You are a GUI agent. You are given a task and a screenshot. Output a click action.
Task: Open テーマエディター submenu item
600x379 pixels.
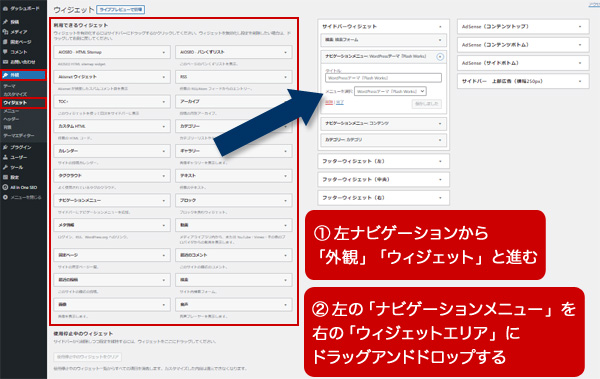[19, 136]
